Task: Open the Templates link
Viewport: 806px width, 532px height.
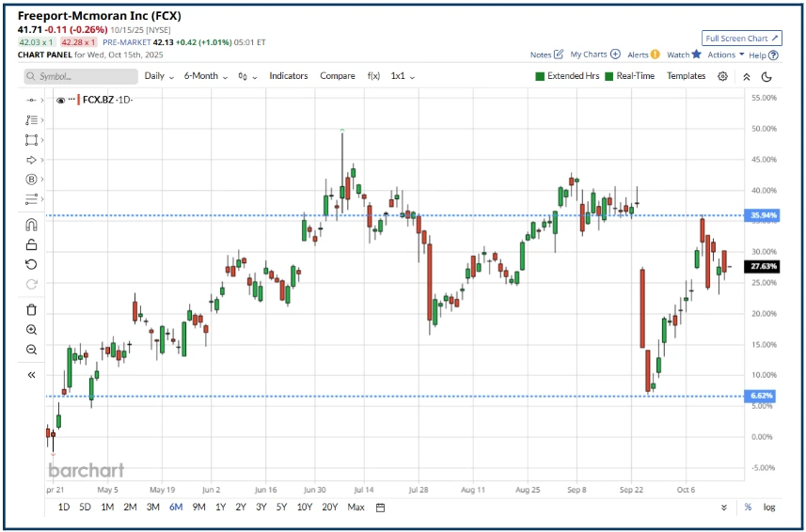Action: pyautogui.click(x=686, y=76)
